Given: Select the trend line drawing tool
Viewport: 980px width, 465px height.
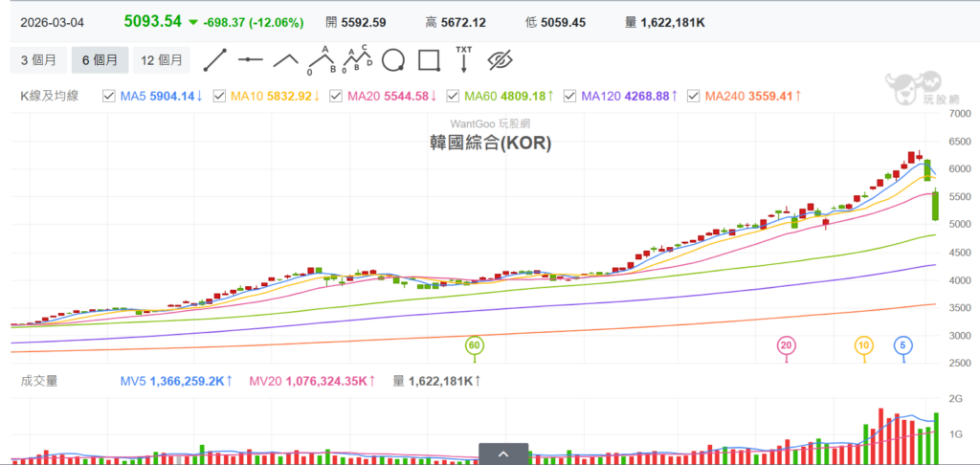Looking at the screenshot, I should coord(214,60).
